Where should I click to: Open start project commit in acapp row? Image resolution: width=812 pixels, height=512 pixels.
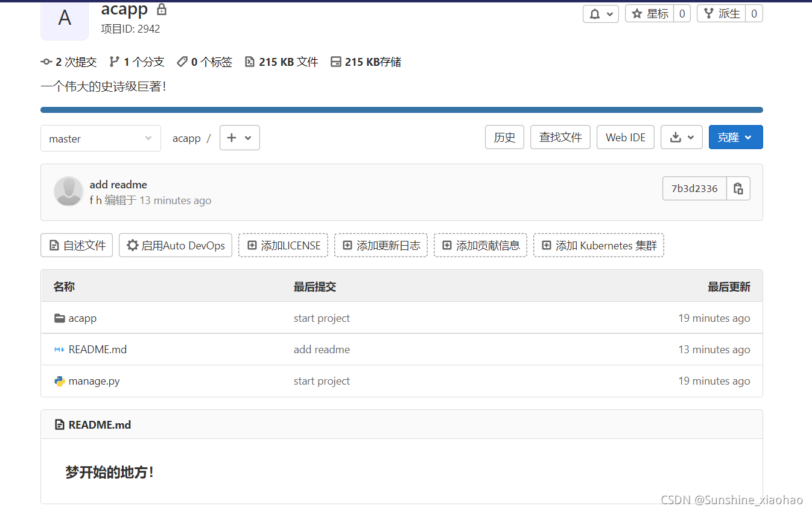click(x=322, y=318)
